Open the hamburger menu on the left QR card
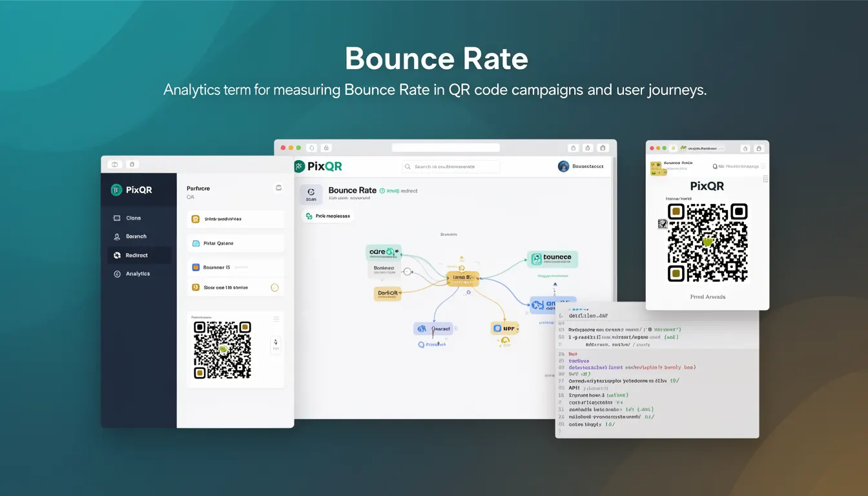 pos(276,319)
